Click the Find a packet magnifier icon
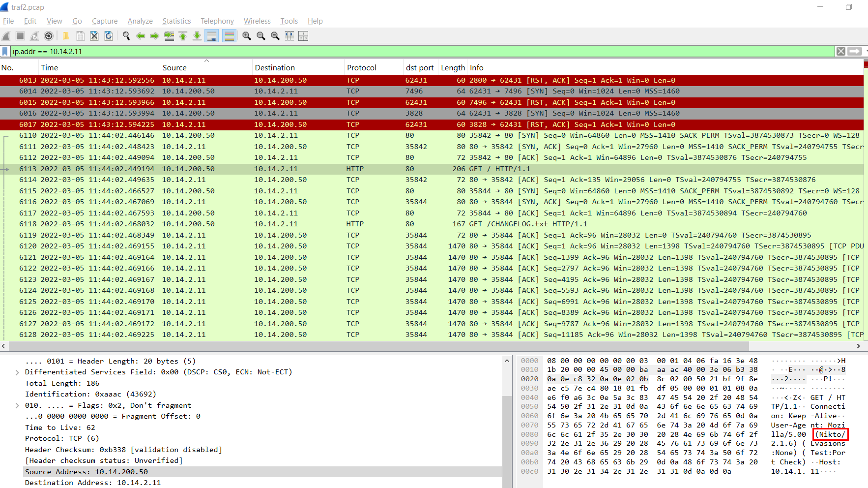Viewport: 868px width, 488px height. 126,36
